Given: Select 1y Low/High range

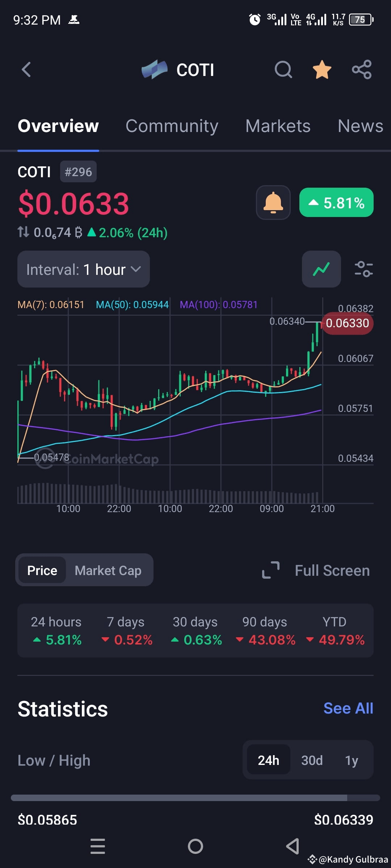Looking at the screenshot, I should [x=351, y=760].
